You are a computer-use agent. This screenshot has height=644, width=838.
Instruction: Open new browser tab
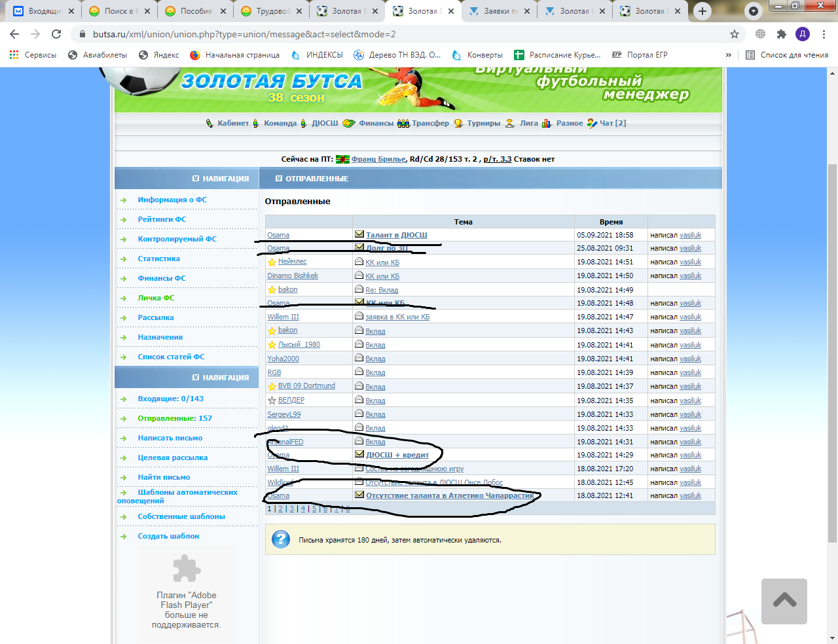[x=702, y=11]
